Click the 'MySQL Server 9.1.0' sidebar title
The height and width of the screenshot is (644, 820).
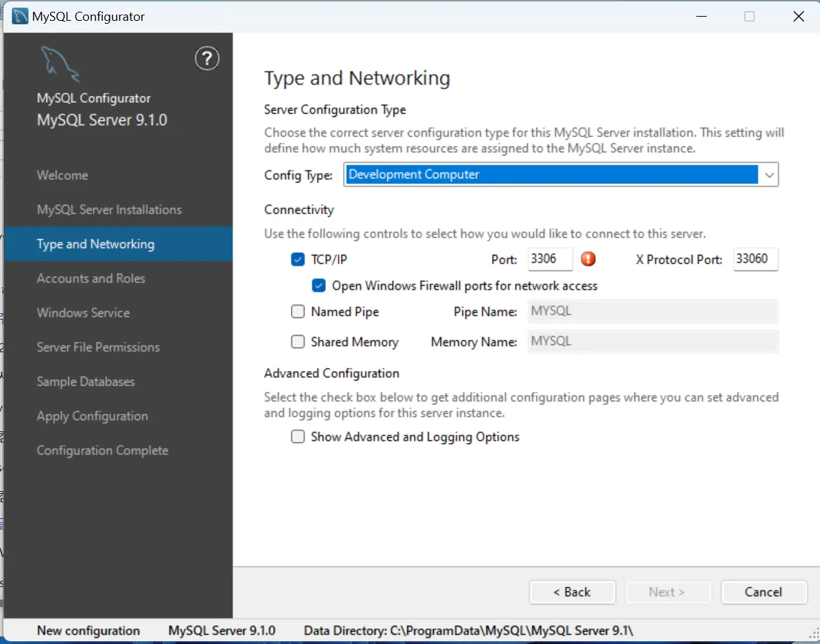(x=102, y=120)
